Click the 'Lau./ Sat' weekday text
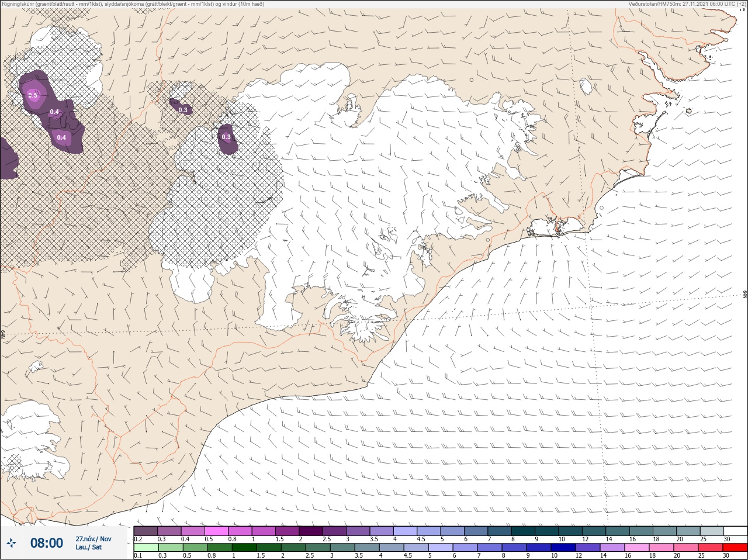748x560 pixels. pos(89,548)
